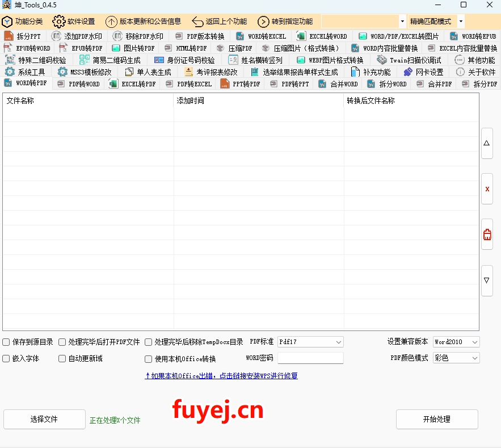Toggle 处理完毕后打开PDF文件 checkbox

[62, 342]
